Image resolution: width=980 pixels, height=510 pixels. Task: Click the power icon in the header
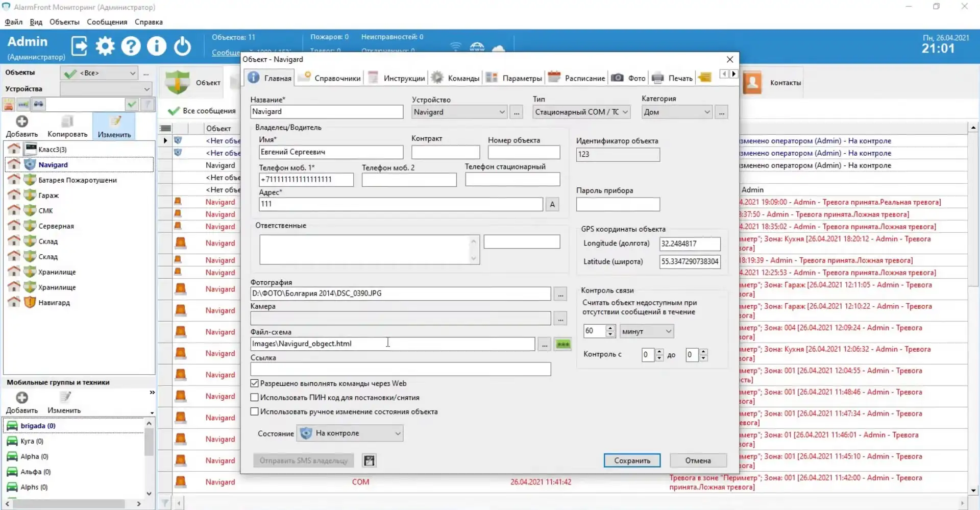click(182, 46)
